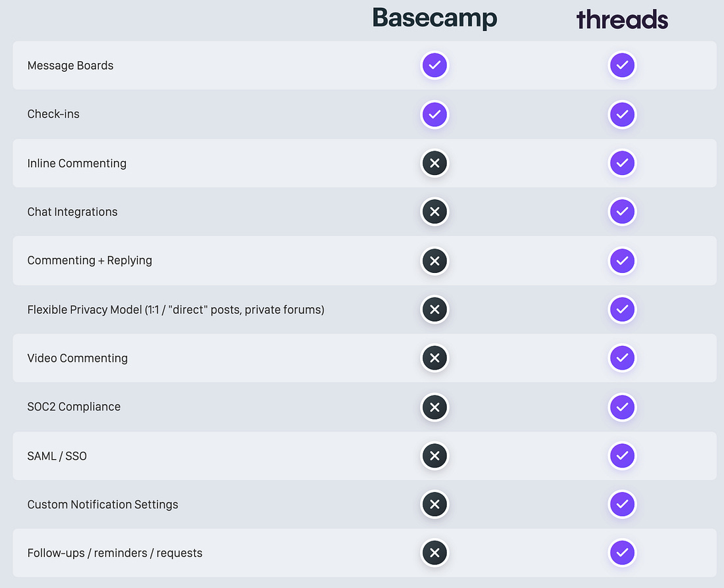Click Basecamp's X icon for Commenting + Replying
The width and height of the screenshot is (724, 588).
pyautogui.click(x=434, y=260)
